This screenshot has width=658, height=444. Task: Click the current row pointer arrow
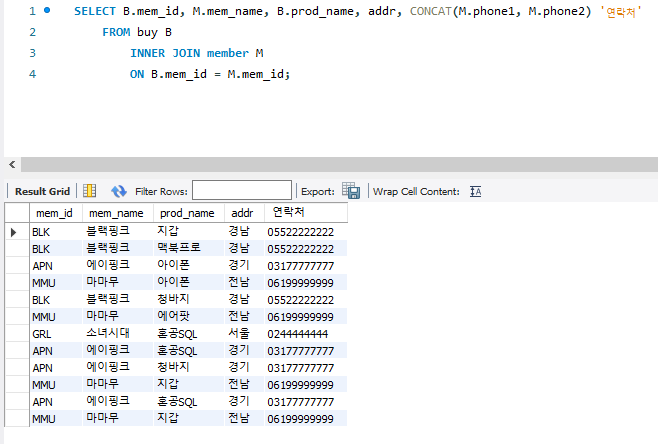coord(13,232)
